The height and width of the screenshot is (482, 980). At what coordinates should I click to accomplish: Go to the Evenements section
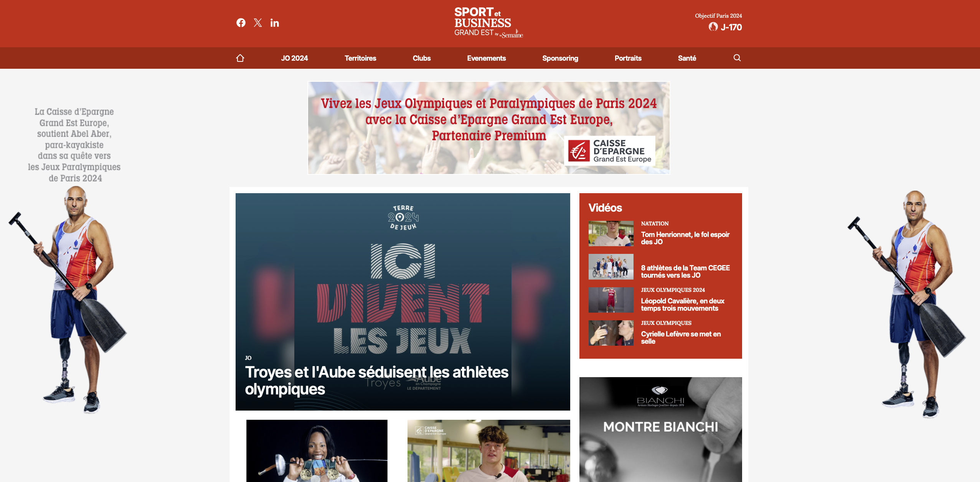[487, 58]
